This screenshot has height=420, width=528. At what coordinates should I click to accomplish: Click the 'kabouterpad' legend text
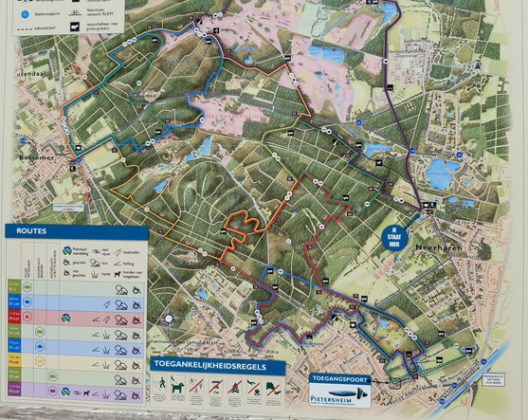pyautogui.click(x=45, y=27)
